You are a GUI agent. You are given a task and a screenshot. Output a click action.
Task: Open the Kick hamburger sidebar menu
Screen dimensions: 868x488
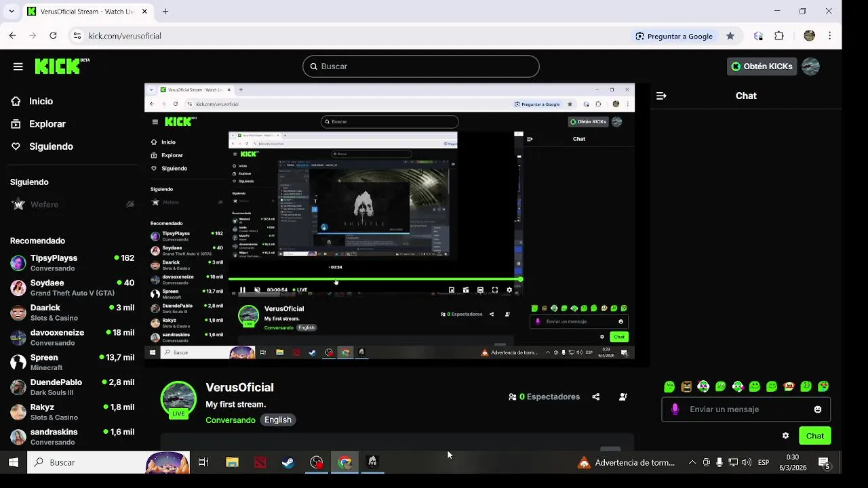click(18, 66)
